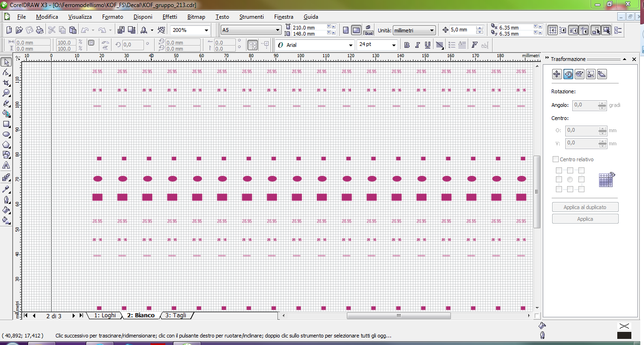Select the Text tool

click(x=6, y=165)
